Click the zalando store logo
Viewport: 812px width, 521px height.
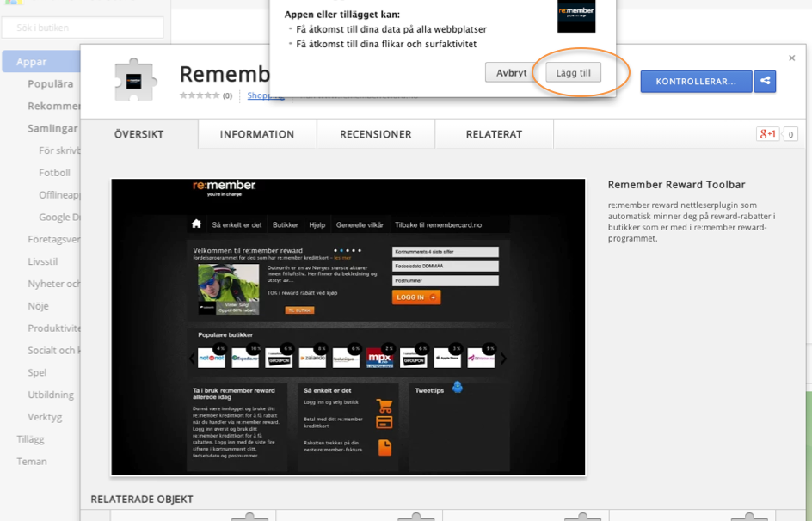coord(312,358)
